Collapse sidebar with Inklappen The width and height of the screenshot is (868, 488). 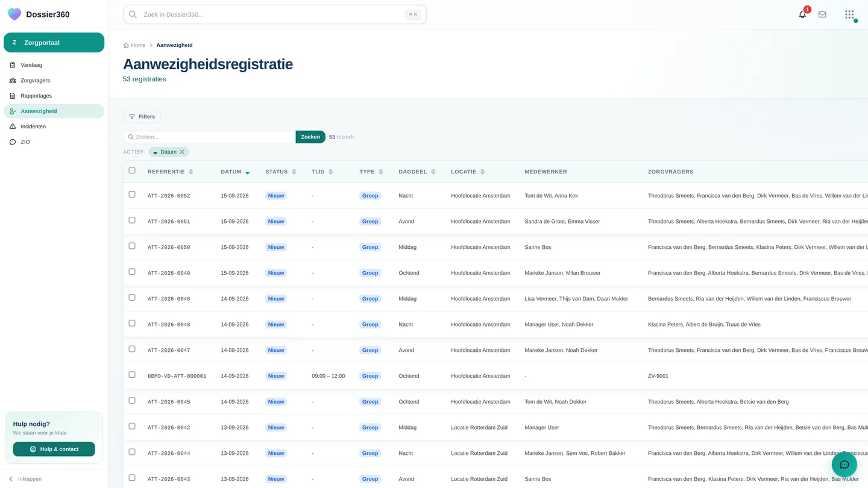tap(25, 479)
